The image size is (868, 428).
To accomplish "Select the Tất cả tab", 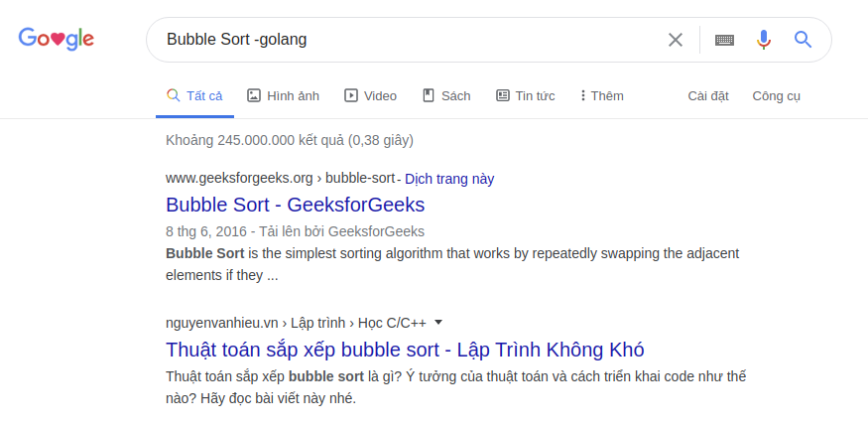I will coord(194,95).
